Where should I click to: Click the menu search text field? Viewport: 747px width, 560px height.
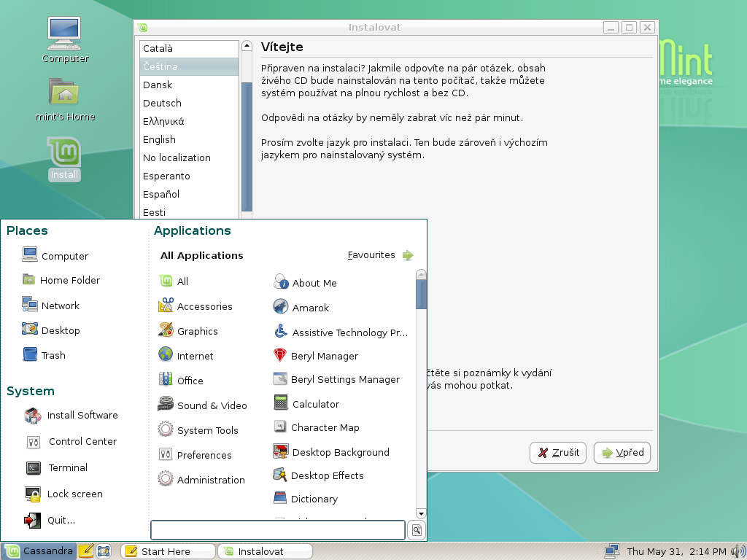coord(278,530)
